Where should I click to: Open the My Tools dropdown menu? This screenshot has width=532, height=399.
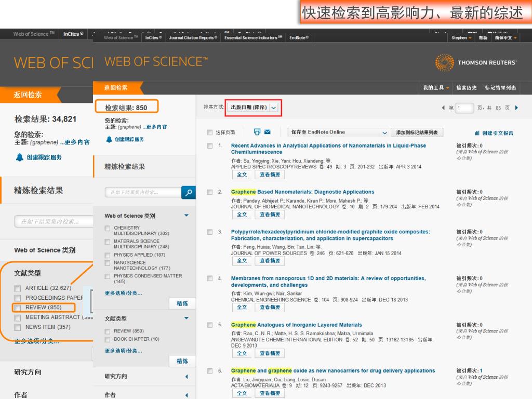(436, 88)
